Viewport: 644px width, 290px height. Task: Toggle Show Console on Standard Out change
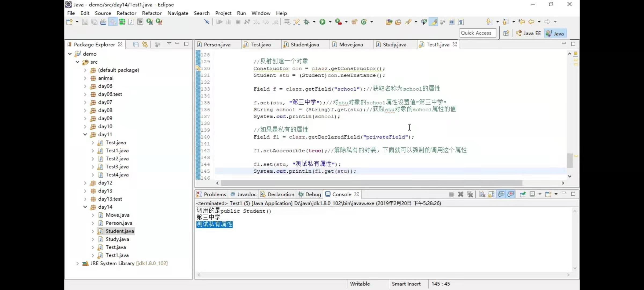(x=501, y=194)
